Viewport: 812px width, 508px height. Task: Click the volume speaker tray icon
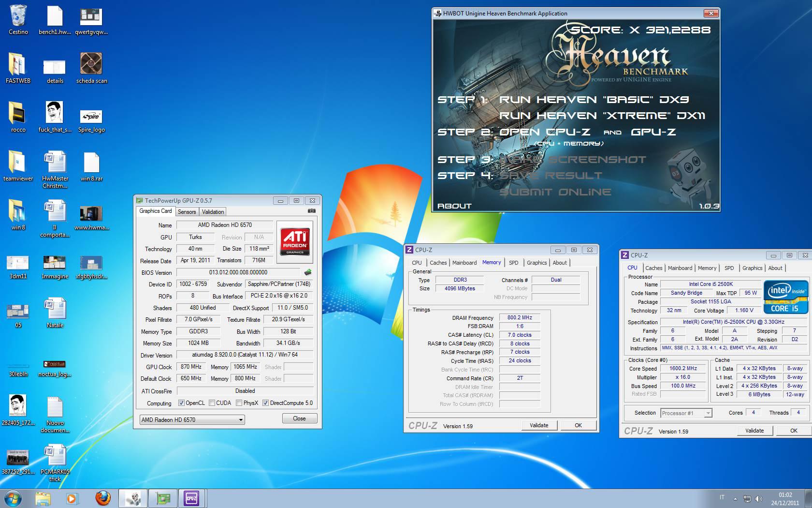(758, 498)
